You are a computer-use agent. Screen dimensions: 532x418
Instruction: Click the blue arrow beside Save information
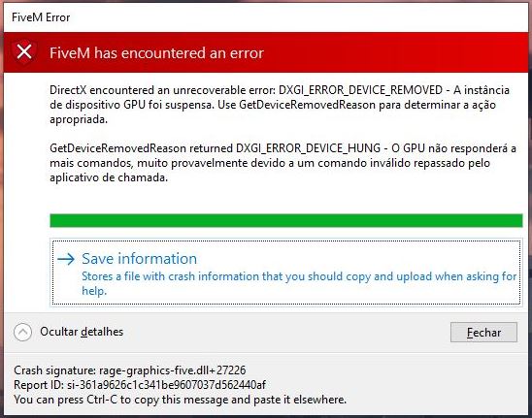tap(66, 259)
